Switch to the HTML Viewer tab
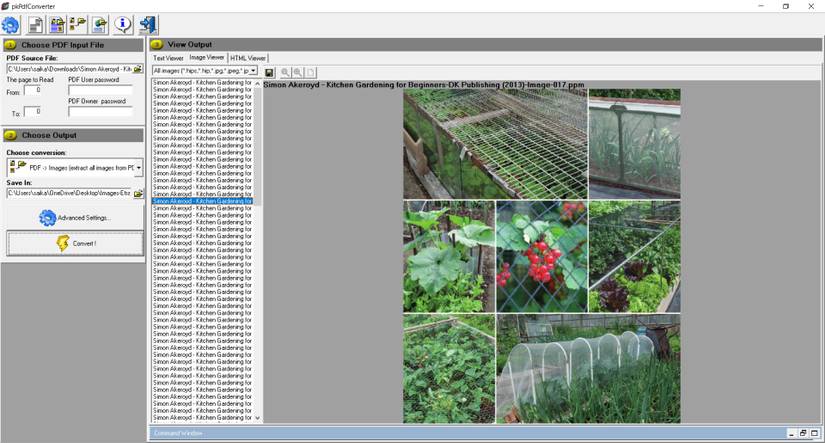This screenshot has height=443, width=825. 248,58
